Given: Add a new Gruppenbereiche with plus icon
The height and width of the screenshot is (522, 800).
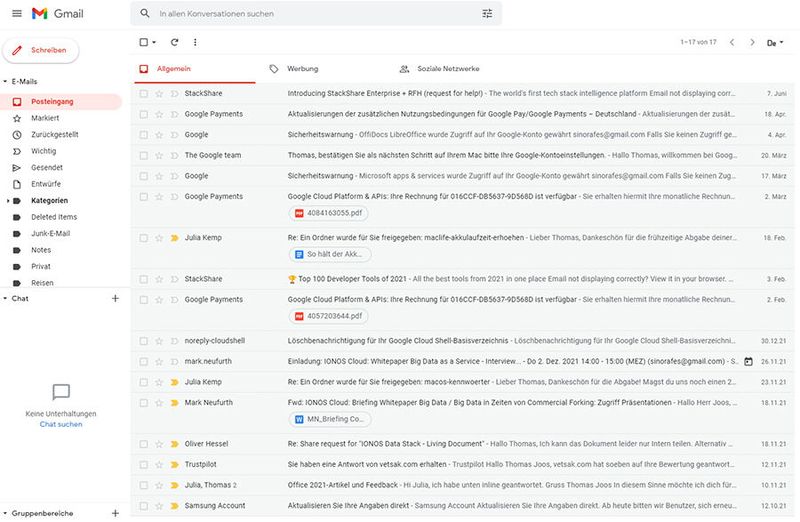Looking at the screenshot, I should (x=115, y=513).
